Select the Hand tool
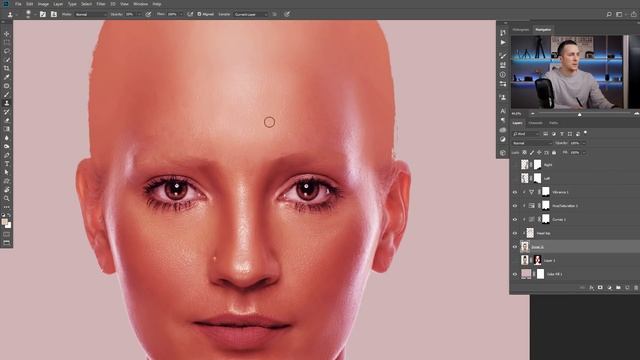640x360 pixels. click(7, 189)
